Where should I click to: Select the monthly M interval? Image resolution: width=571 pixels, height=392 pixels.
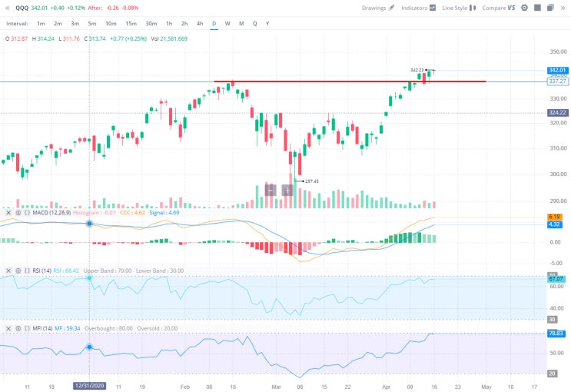click(x=241, y=23)
